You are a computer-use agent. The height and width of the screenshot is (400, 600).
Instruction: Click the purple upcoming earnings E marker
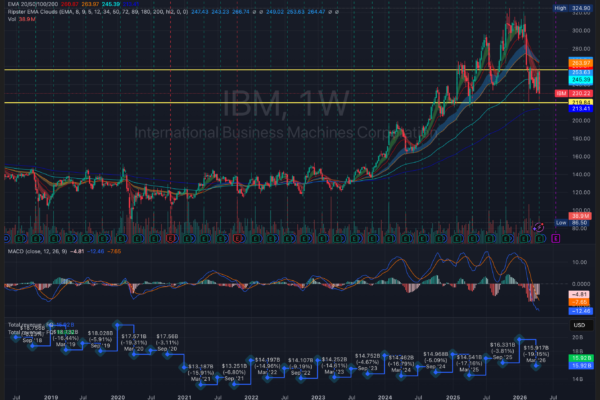point(556,238)
